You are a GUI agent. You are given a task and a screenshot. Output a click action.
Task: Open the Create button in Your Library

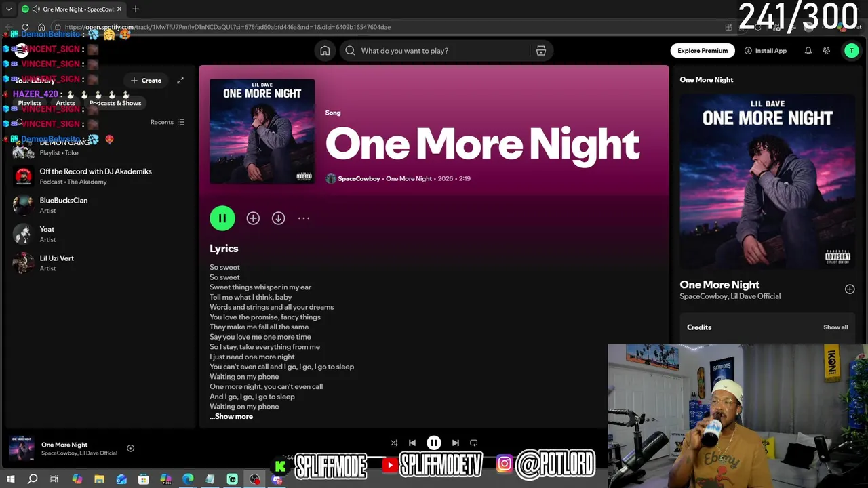click(146, 81)
